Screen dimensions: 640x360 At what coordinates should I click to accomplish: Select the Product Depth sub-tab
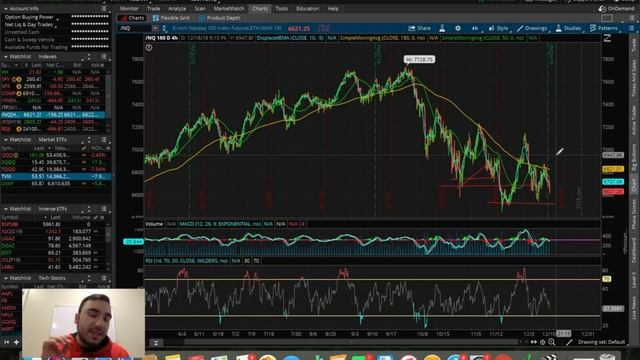click(220, 18)
